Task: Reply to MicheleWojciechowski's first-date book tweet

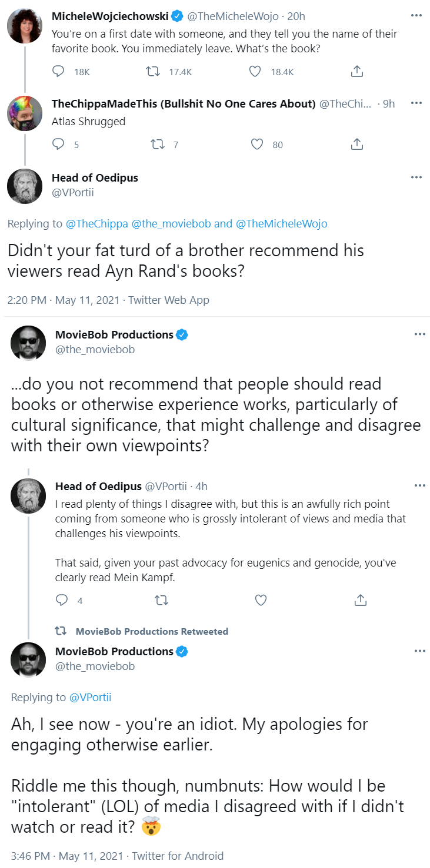Action: 59,72
